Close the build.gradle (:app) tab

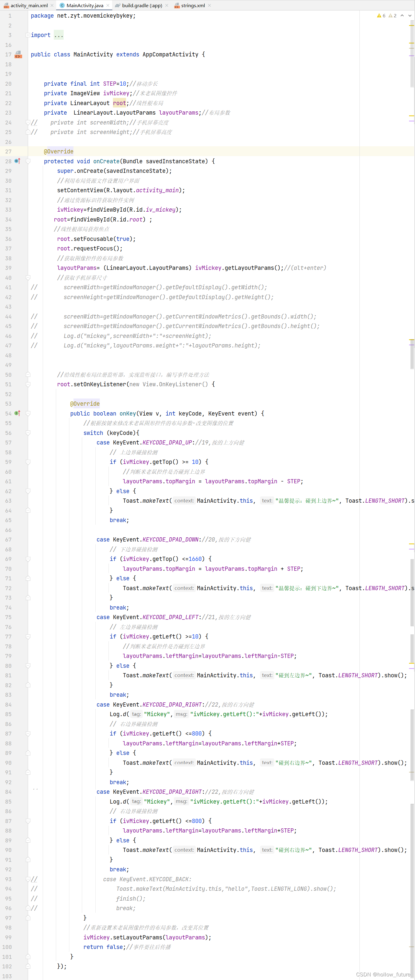coord(167,5)
